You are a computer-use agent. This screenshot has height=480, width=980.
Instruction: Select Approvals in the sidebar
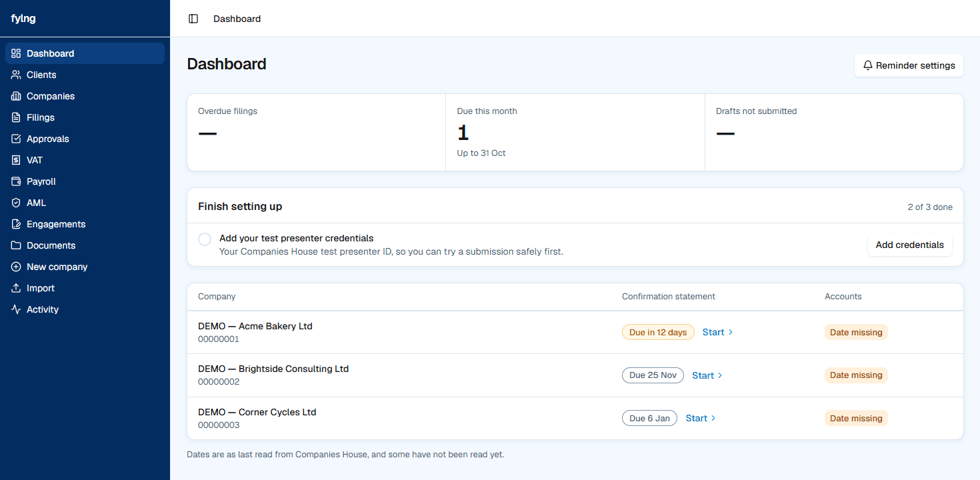click(85, 139)
